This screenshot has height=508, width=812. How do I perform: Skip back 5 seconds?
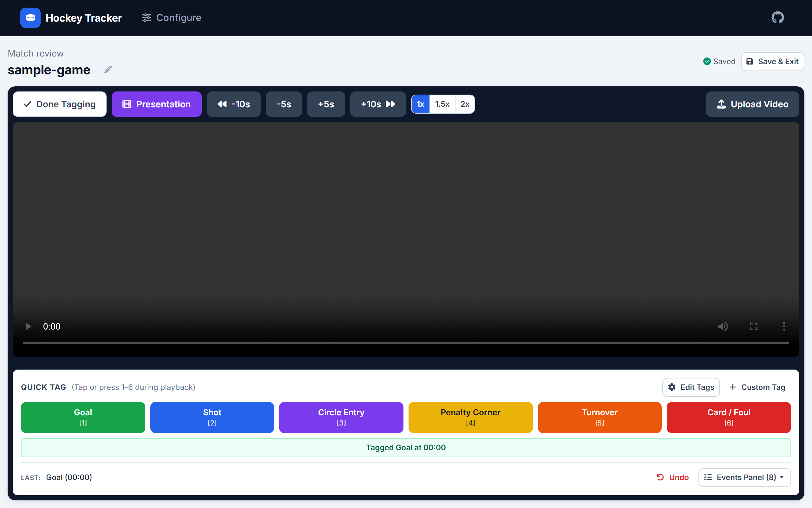click(x=284, y=104)
